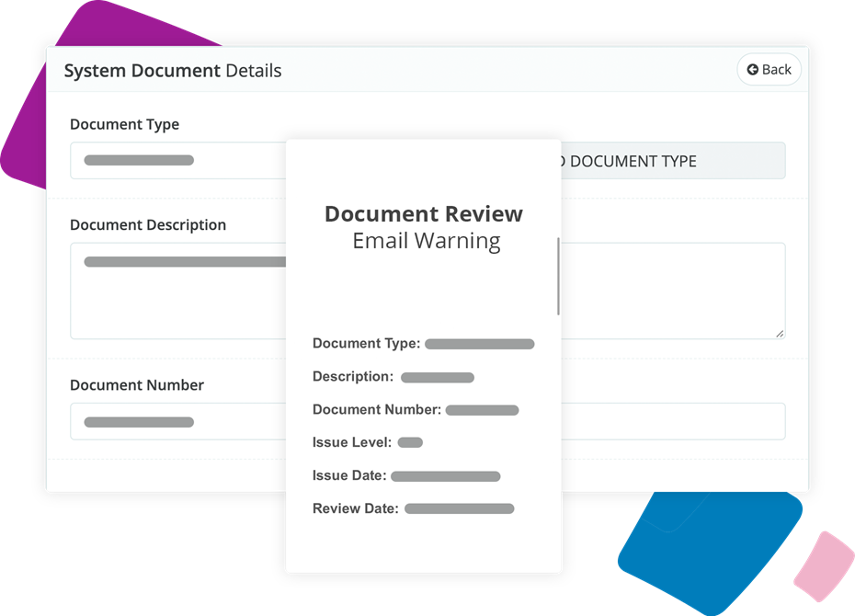Viewport: 855px width, 616px height.
Task: Click the scrollbar in the email warning card
Action: (x=558, y=276)
